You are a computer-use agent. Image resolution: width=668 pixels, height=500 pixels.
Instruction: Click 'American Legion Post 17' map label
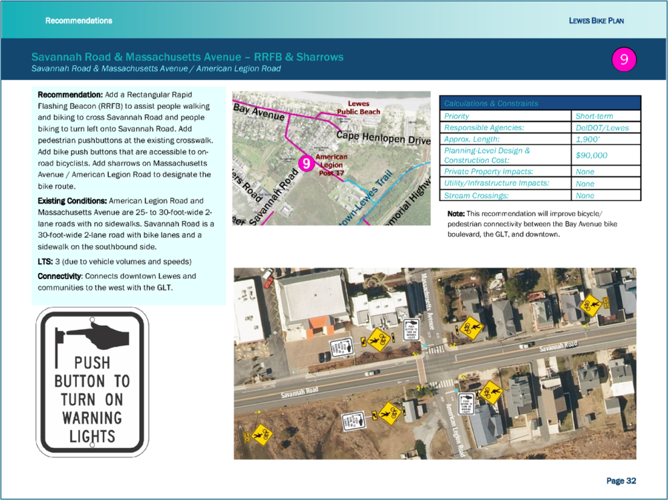331,165
